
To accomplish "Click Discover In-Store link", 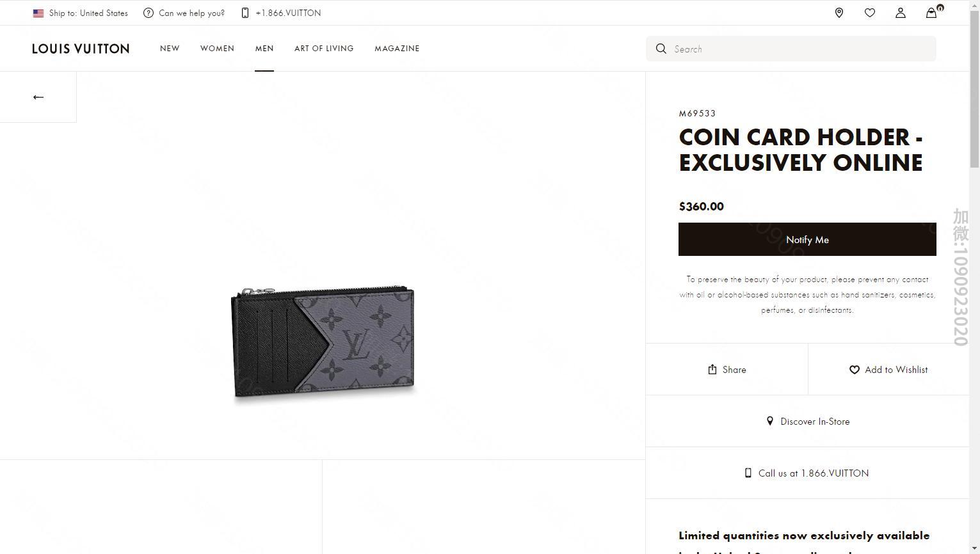I will (x=808, y=422).
